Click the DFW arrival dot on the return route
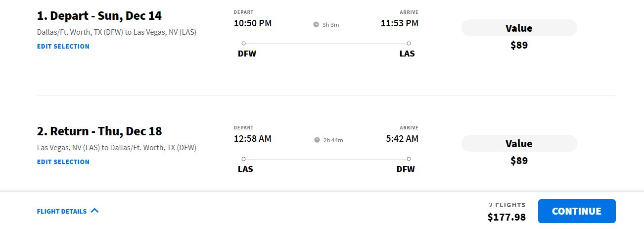This screenshot has height=229, width=644. [409, 159]
